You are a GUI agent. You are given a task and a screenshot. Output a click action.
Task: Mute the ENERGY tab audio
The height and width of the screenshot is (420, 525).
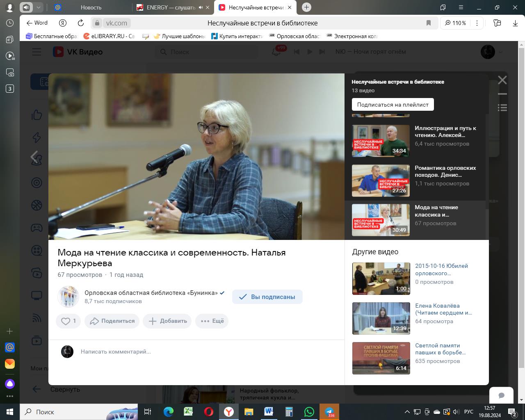tap(201, 7)
